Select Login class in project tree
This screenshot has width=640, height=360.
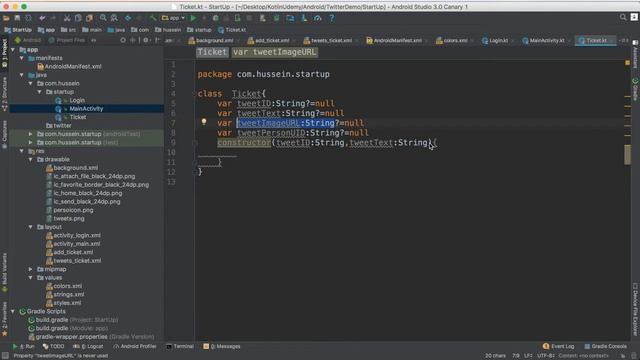tap(77, 100)
